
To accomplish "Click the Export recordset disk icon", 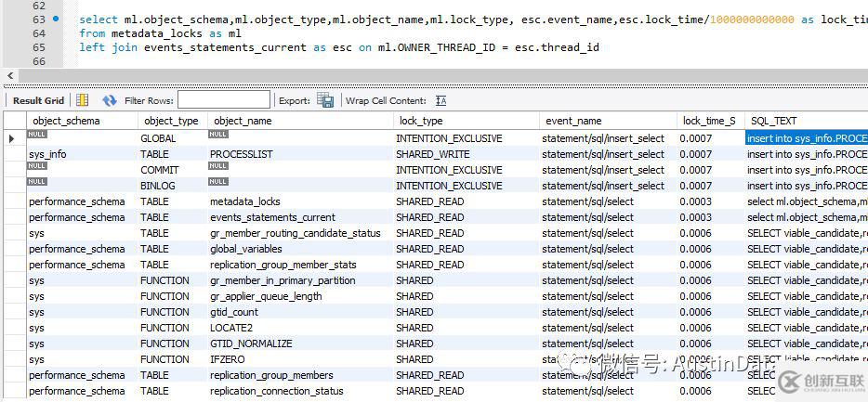I will [325, 100].
